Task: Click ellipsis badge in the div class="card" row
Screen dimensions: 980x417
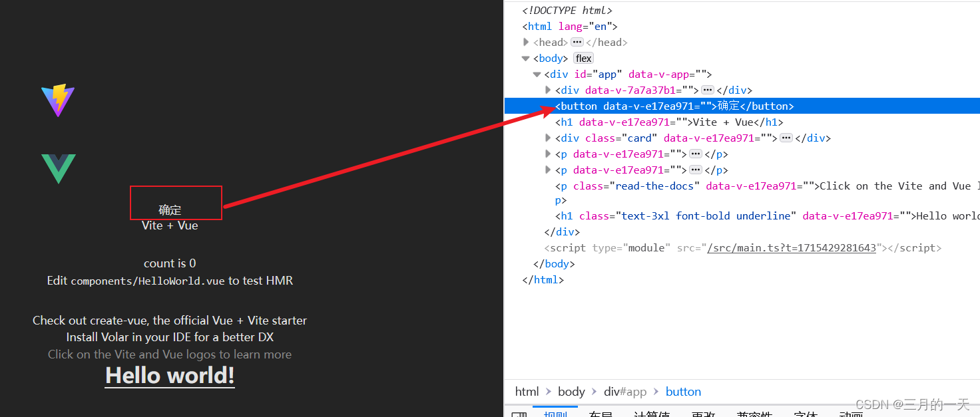Action: point(786,138)
